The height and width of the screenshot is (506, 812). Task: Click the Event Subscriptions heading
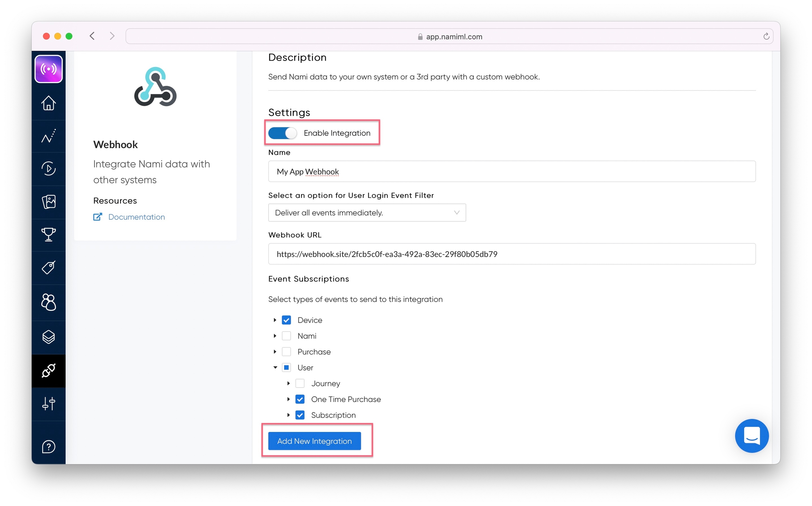[308, 279]
